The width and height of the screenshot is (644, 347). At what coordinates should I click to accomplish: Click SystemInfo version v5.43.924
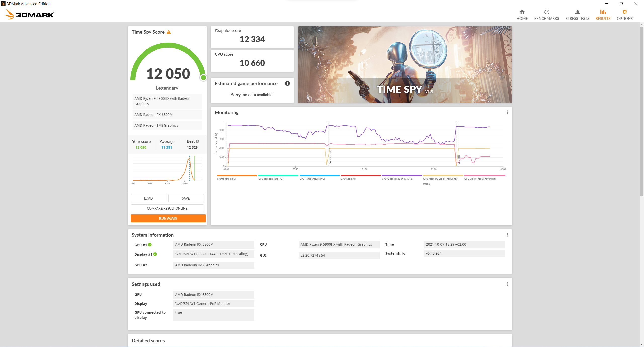[x=464, y=253]
